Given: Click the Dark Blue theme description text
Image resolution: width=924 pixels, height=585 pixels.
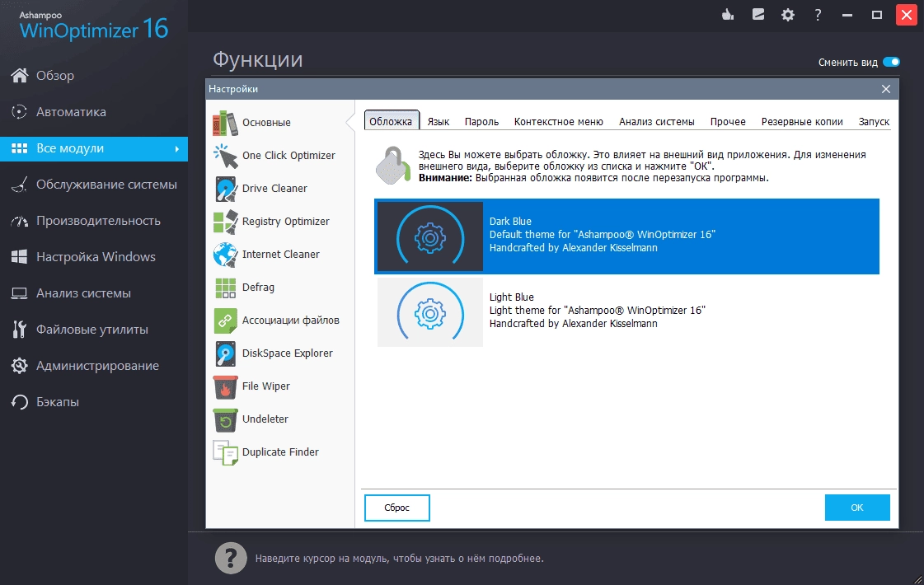Looking at the screenshot, I should [603, 235].
